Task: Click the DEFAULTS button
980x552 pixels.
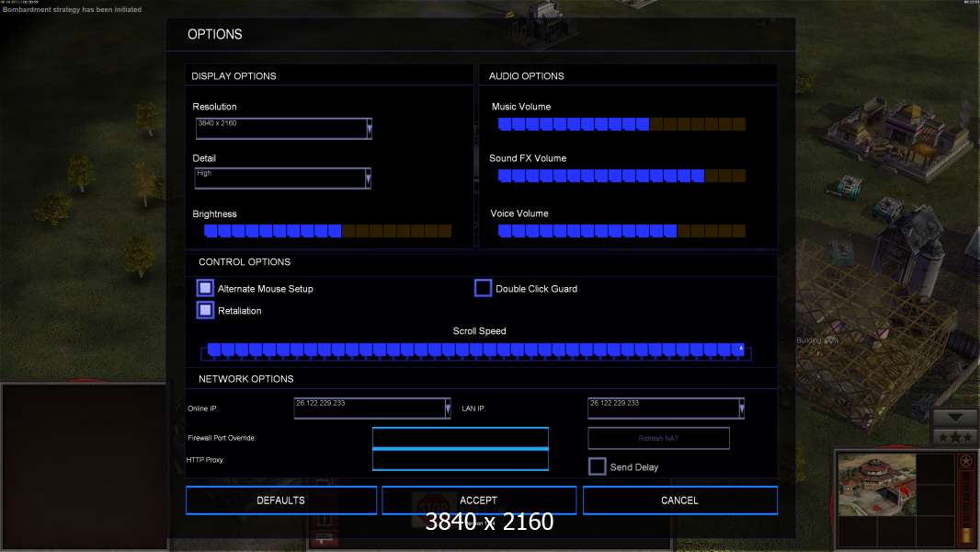Action: [281, 500]
